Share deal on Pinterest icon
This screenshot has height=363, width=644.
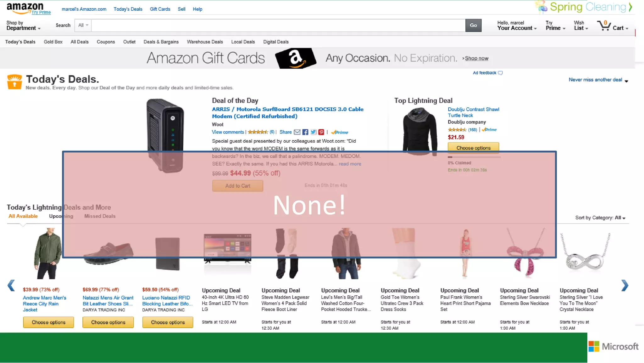coord(321,132)
